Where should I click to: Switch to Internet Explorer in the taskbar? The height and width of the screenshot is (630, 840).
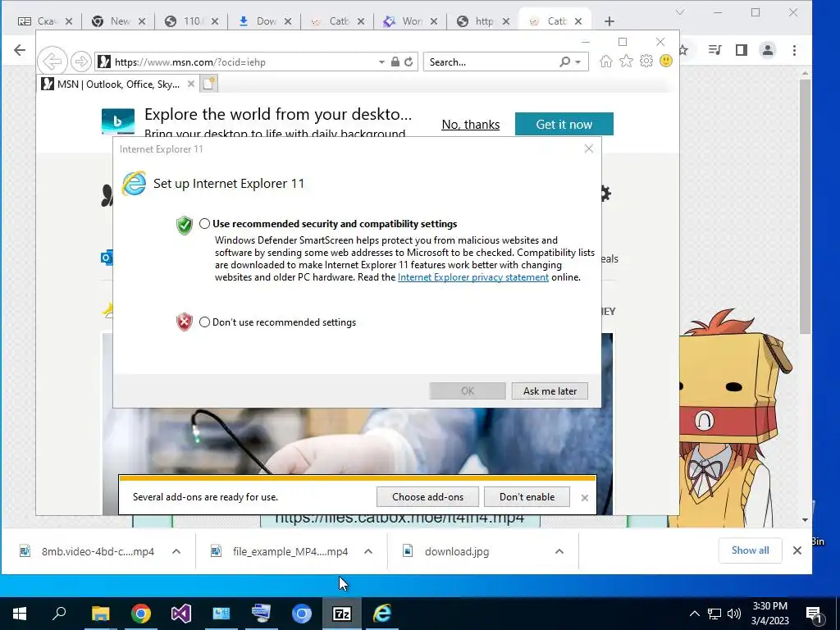point(382,614)
